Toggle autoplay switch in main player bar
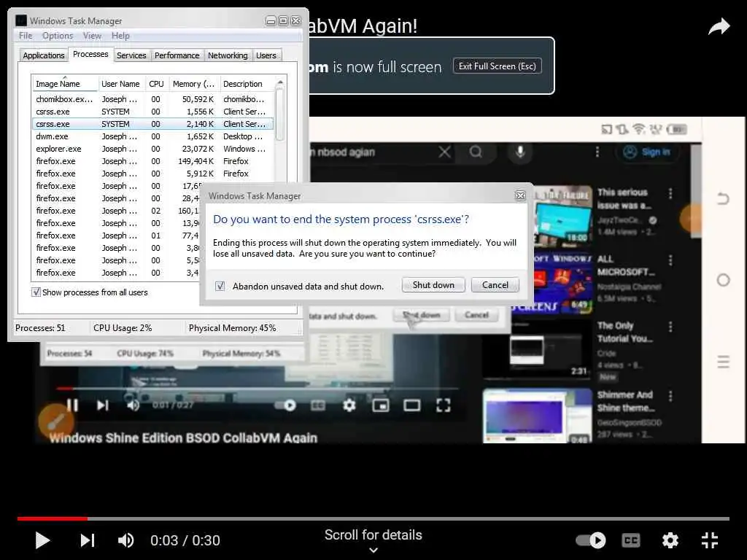This screenshot has width=747, height=560. coord(591,540)
